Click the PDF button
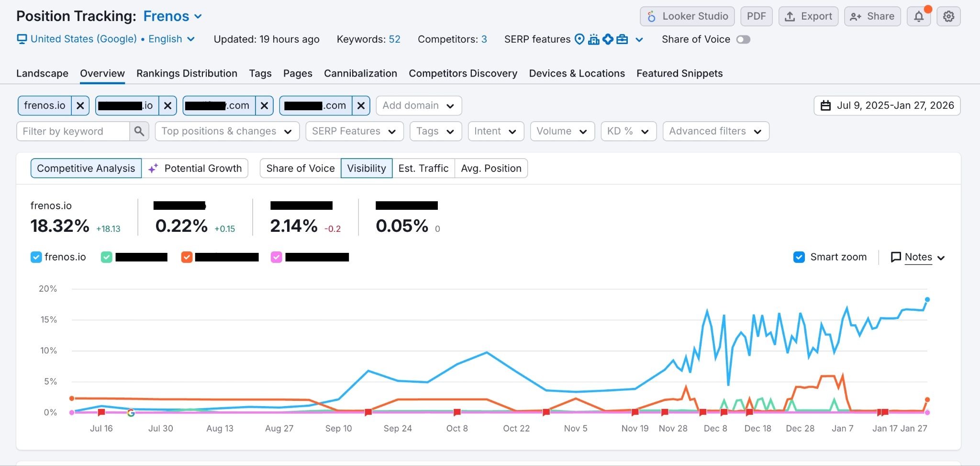The width and height of the screenshot is (980, 466). point(756,16)
